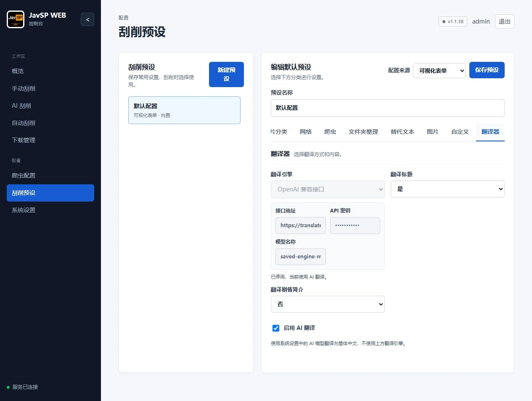Click the 已停用，当前使用 AI 翻译 note
Image resolution: width=532 pixels, height=401 pixels.
pyautogui.click(x=299, y=277)
